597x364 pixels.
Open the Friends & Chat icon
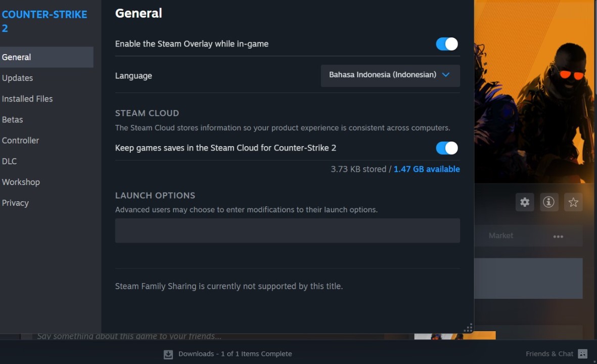(x=583, y=354)
